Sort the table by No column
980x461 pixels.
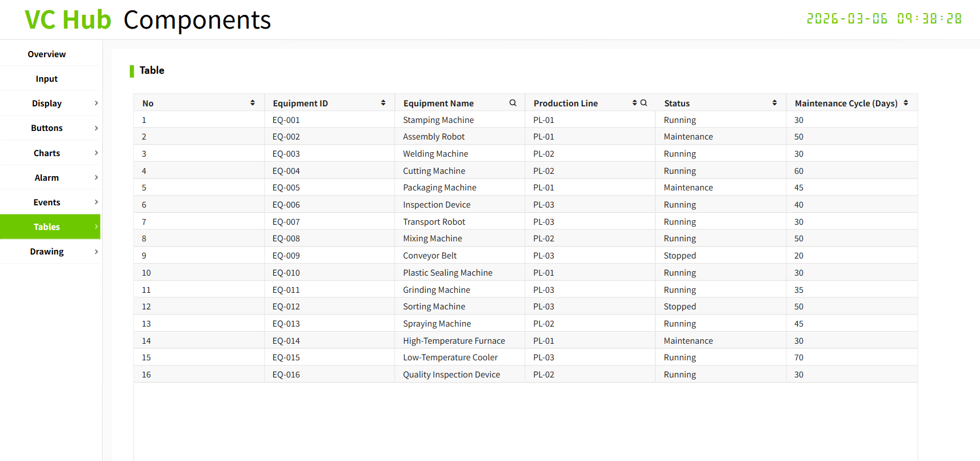pyautogui.click(x=253, y=103)
